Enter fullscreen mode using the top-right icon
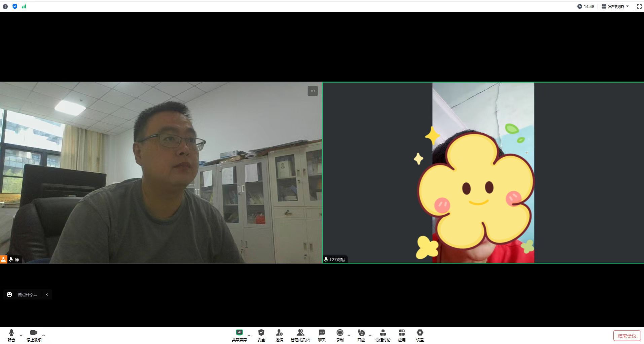Viewport: 644px width, 344px height. click(639, 6)
